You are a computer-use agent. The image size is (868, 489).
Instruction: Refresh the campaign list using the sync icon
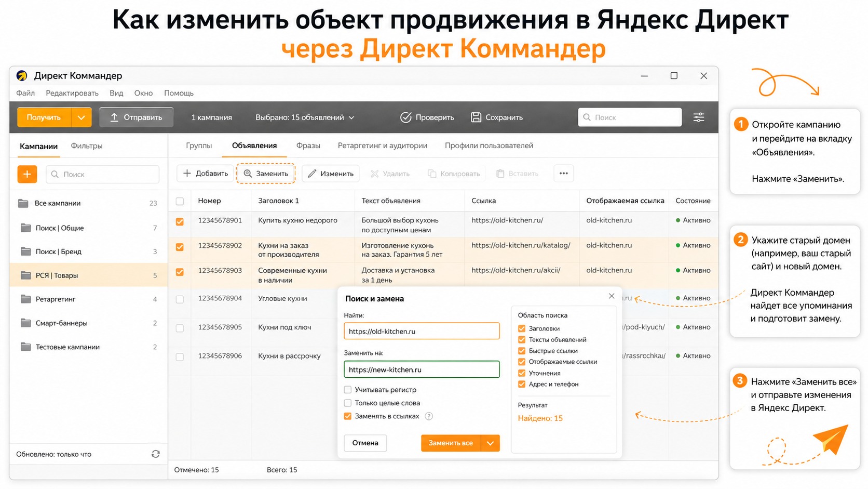coord(155,454)
